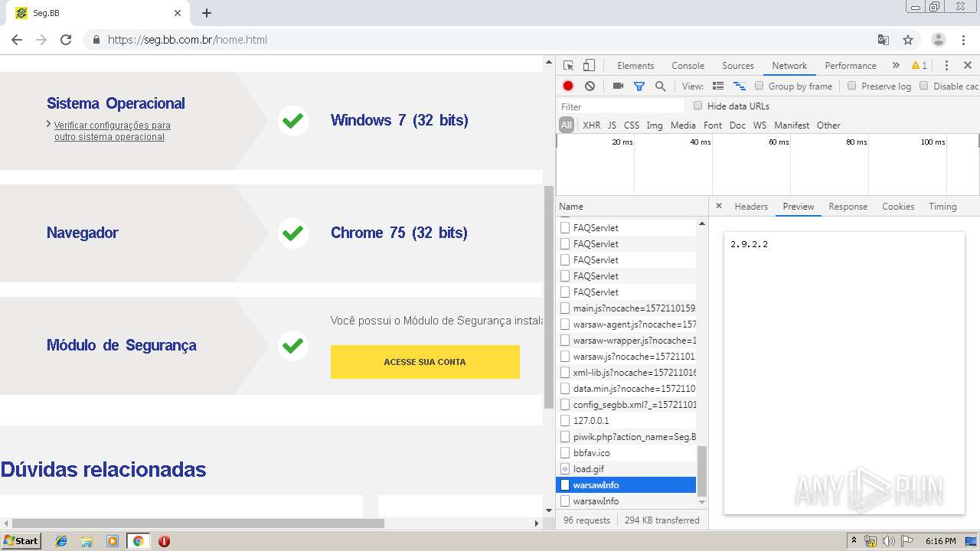Enable the Preserve log checkbox
The width and height of the screenshot is (980, 551).
(851, 86)
